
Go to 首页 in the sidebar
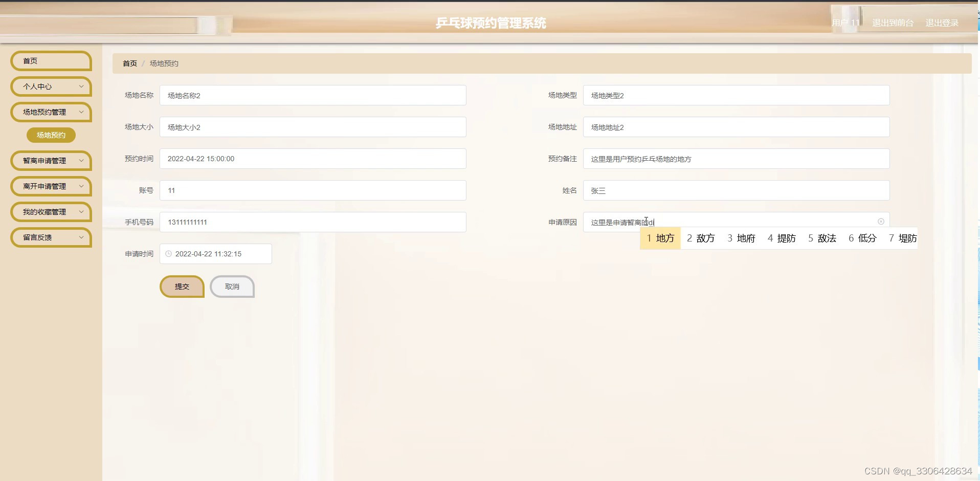(x=51, y=61)
